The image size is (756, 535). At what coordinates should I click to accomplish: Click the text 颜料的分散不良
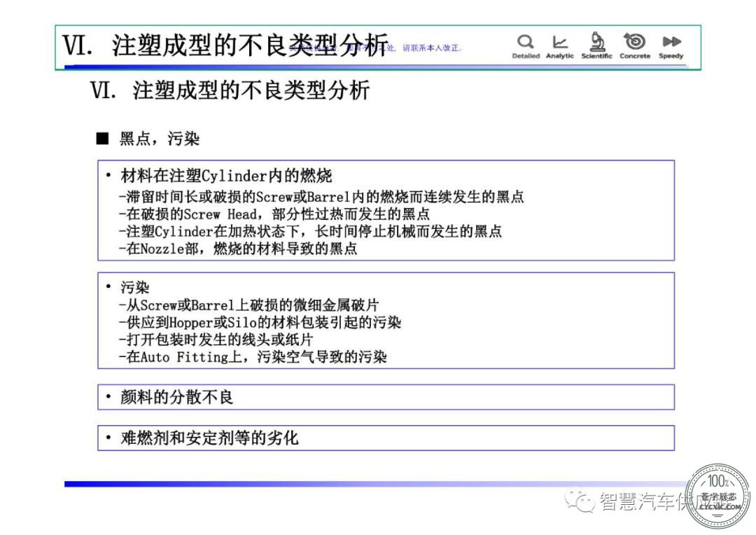(x=176, y=397)
